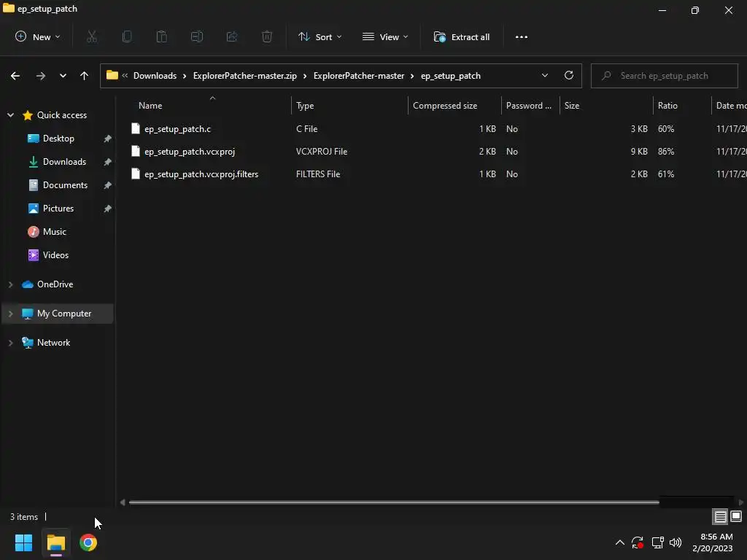Go back with the back arrow
The height and width of the screenshot is (560, 747).
point(15,76)
